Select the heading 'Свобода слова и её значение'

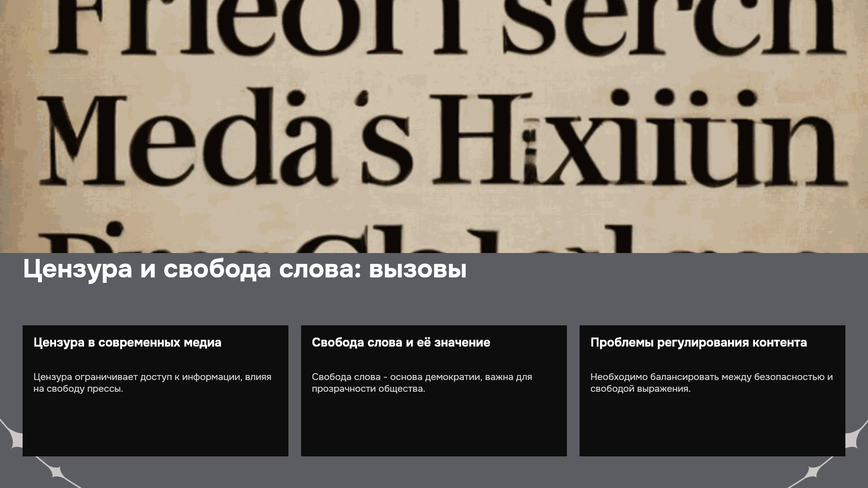(x=401, y=343)
